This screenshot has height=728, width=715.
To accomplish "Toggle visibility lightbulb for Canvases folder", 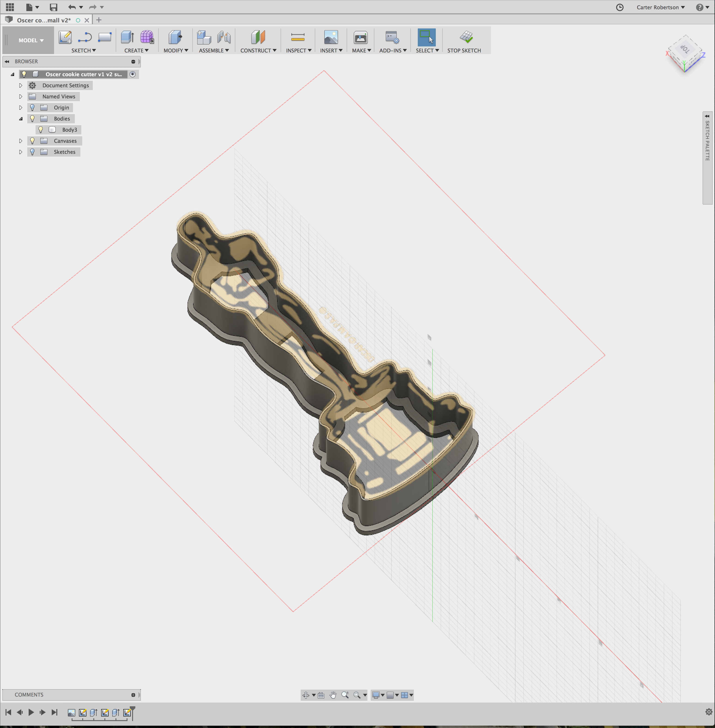I will (32, 141).
